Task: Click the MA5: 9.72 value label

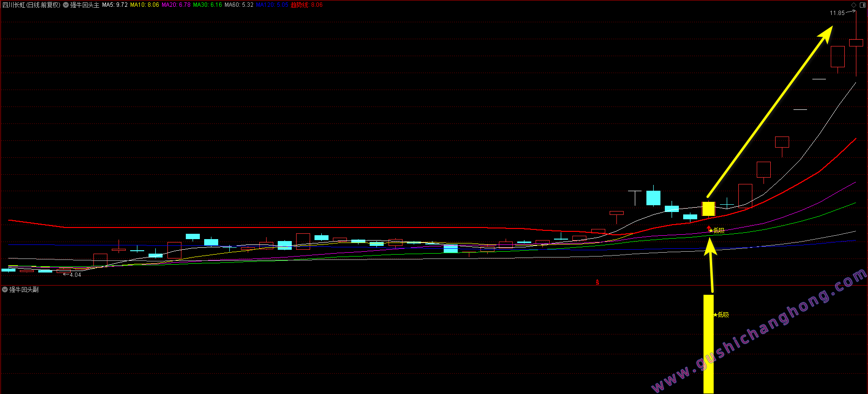Action: click(x=115, y=5)
